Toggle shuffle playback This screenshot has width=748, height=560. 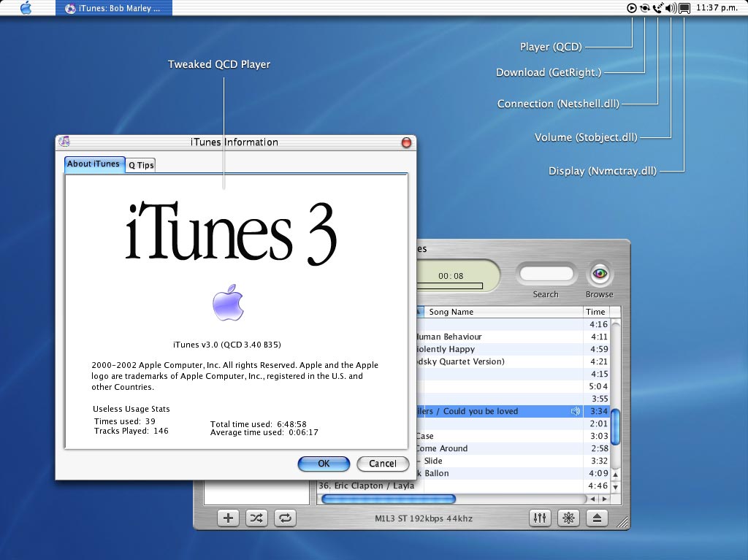point(256,518)
